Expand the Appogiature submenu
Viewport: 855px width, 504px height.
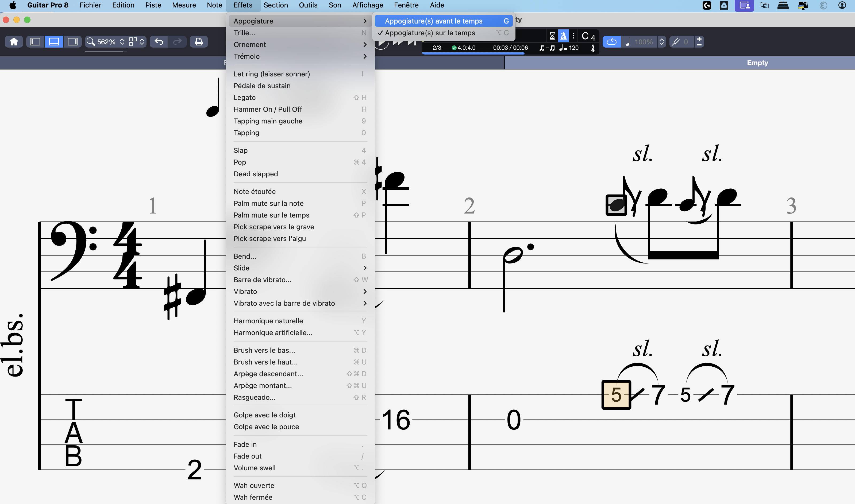click(300, 21)
